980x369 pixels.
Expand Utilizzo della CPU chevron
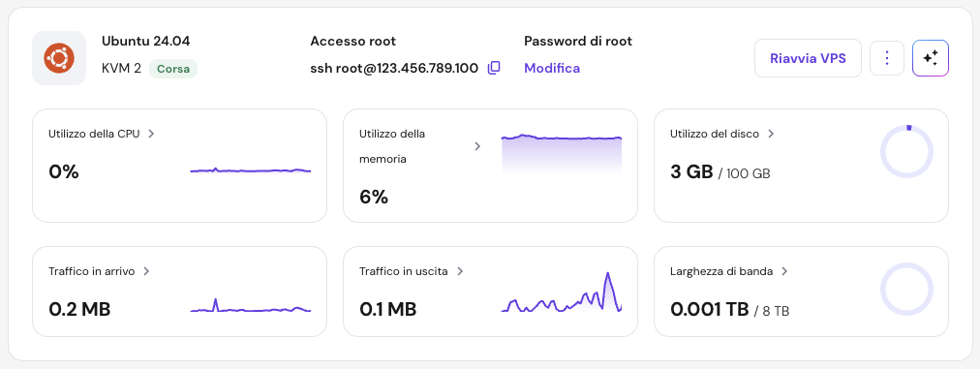[151, 134]
